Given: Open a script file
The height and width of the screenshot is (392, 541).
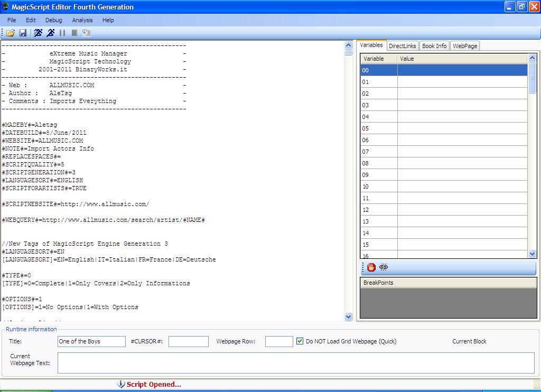Looking at the screenshot, I should click(11, 32).
